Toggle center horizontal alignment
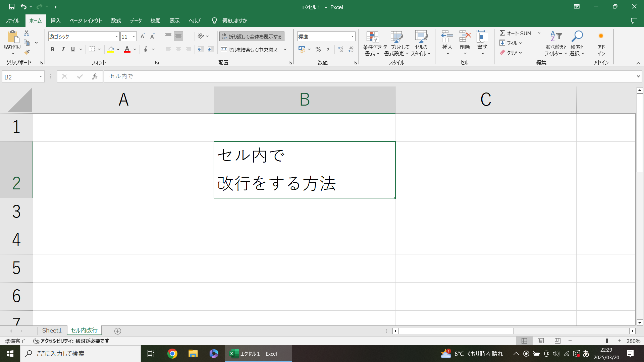644x362 pixels. pos(178,49)
